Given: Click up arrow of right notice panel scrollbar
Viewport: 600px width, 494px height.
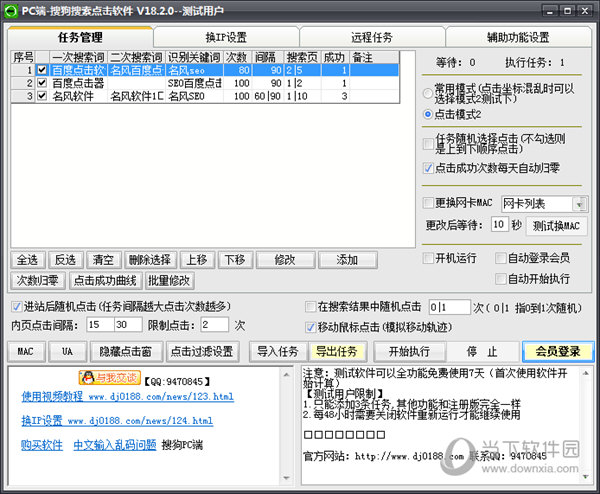Looking at the screenshot, I should click(x=586, y=373).
